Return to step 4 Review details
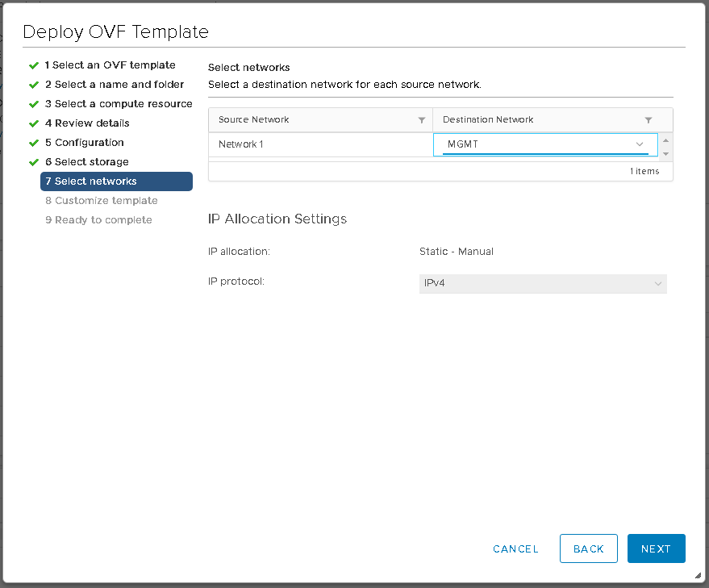 (x=87, y=123)
